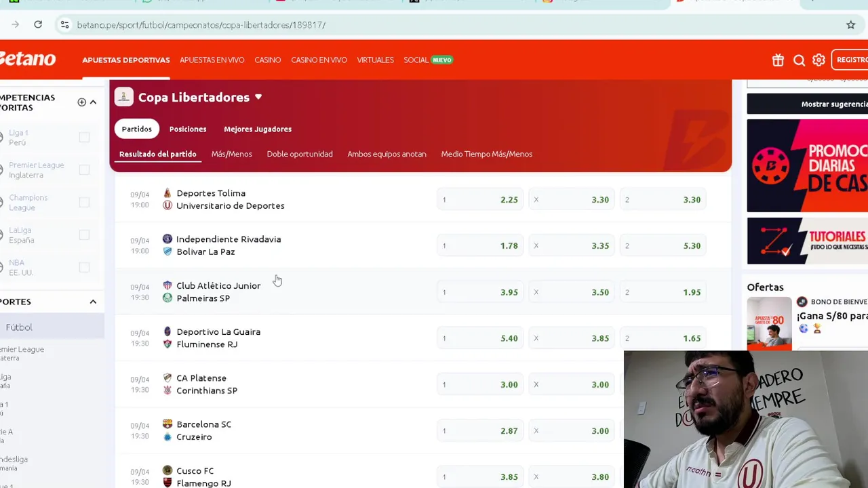Screen dimensions: 868x488
Task: Click the Registrar button
Action: point(850,60)
